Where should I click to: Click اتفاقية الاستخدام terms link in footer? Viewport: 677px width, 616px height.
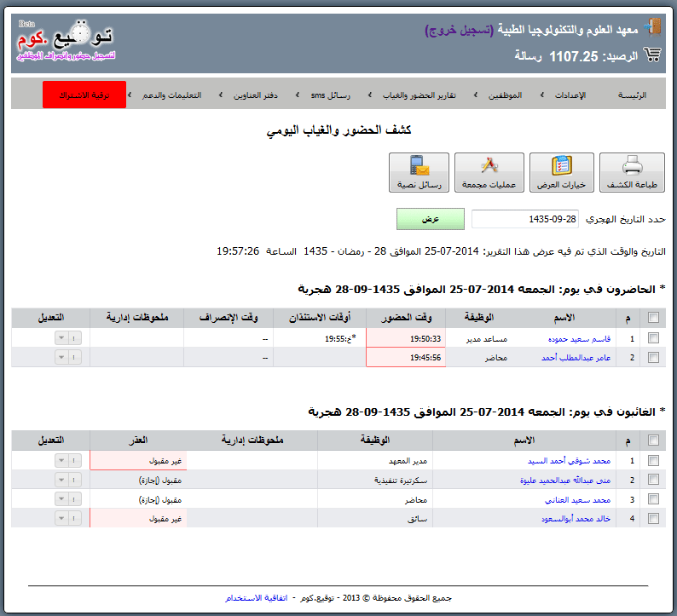[257, 598]
